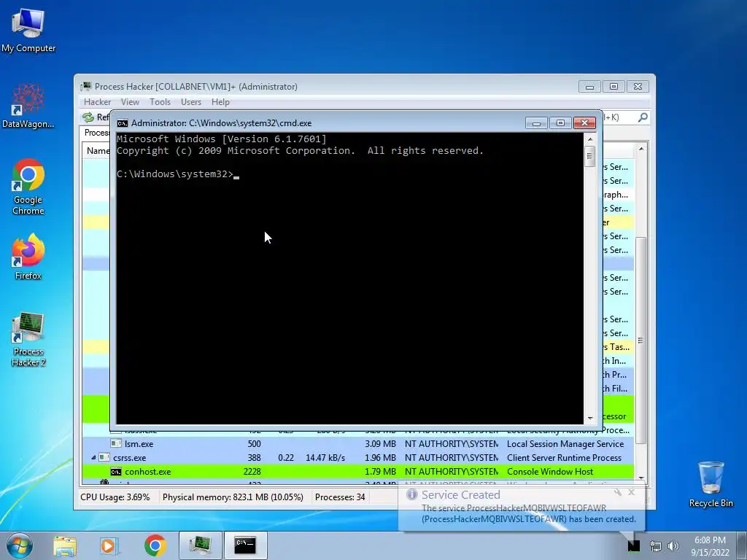Viewport: 747px width, 560px height.
Task: Click the wrench icon in the Service Created notification
Action: pos(617,492)
